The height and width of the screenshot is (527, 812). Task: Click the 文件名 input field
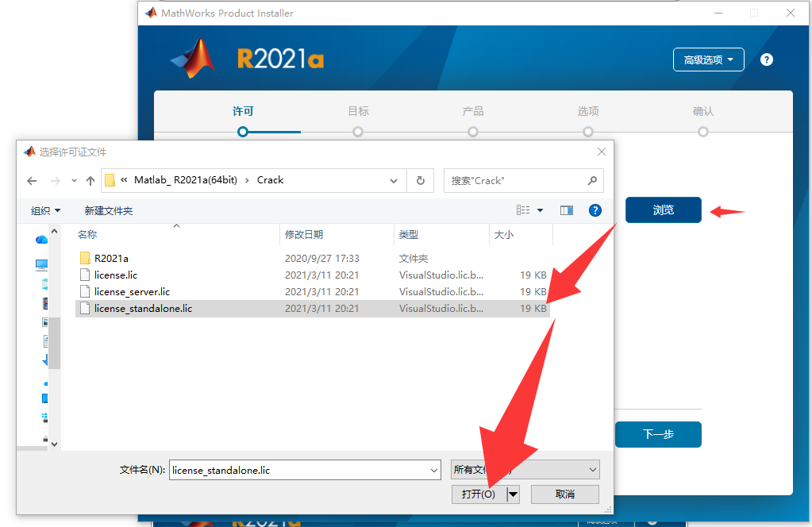tap(305, 470)
